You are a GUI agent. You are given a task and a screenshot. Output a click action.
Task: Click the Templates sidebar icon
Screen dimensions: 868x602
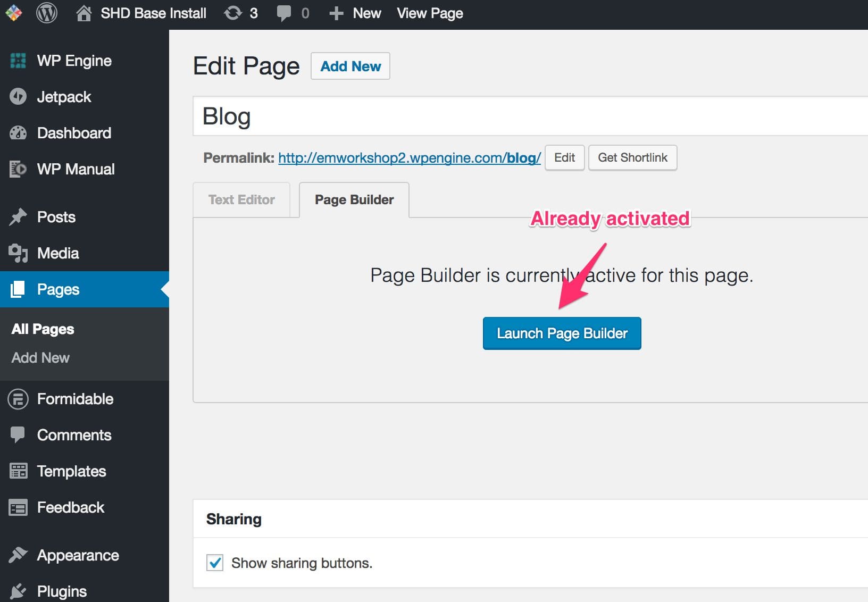click(x=18, y=471)
